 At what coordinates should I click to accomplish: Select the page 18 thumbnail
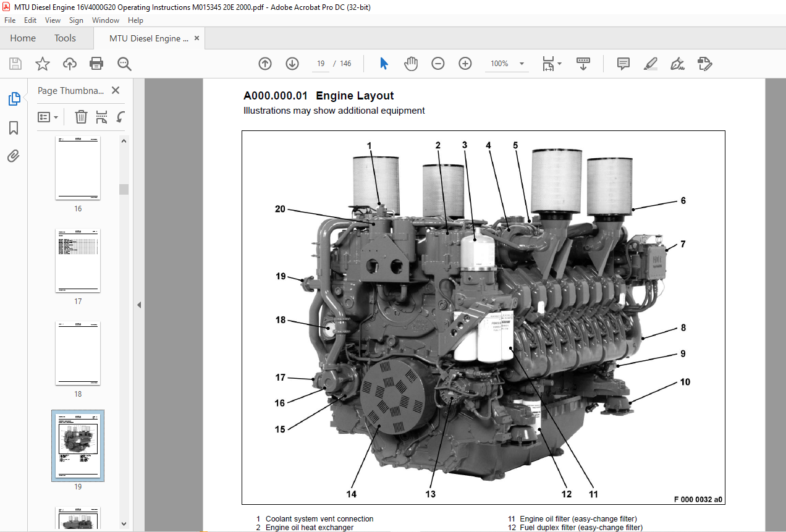pos(78,353)
